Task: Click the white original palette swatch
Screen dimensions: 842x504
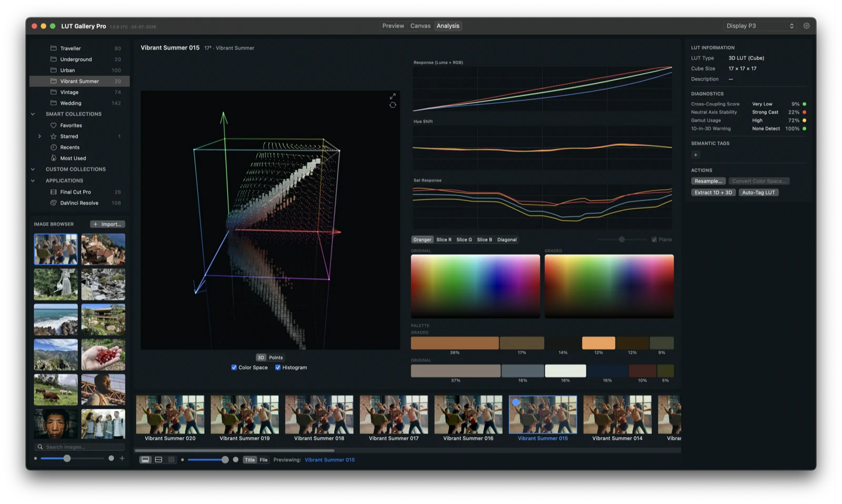Action: pos(565,371)
